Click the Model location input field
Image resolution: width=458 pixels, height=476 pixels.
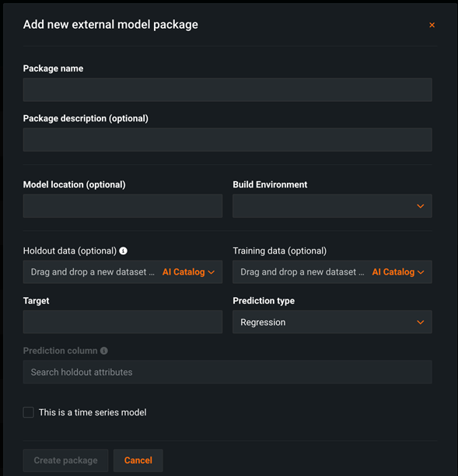(123, 206)
